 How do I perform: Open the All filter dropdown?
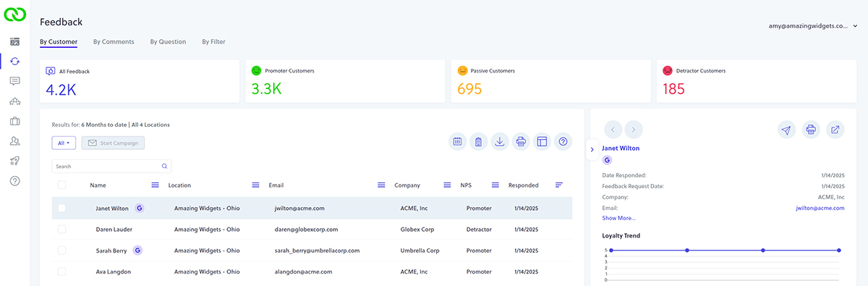click(x=64, y=143)
